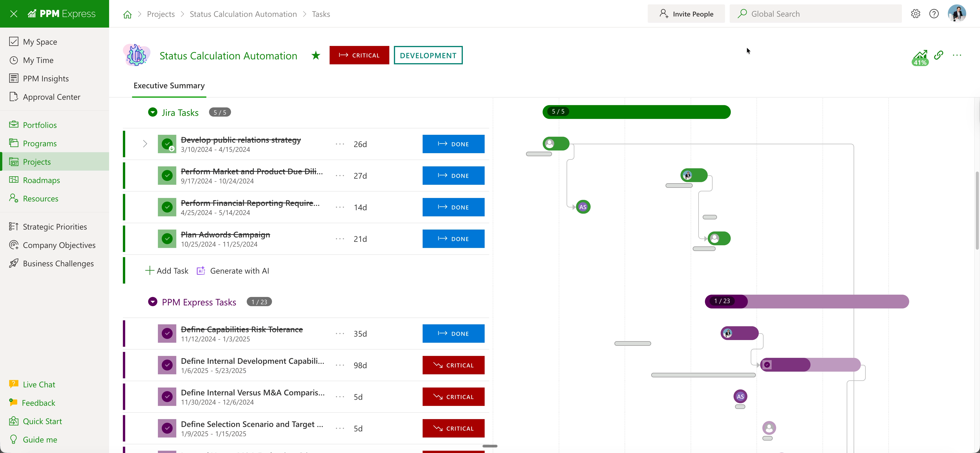Click the Invite People button

tap(686, 14)
